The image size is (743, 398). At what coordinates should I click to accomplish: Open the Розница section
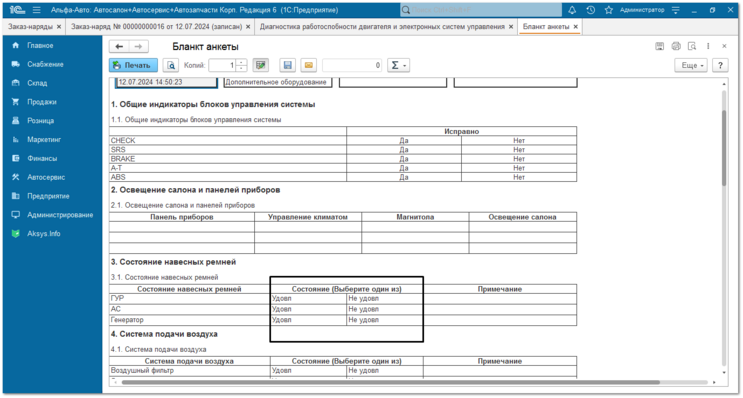(x=40, y=121)
